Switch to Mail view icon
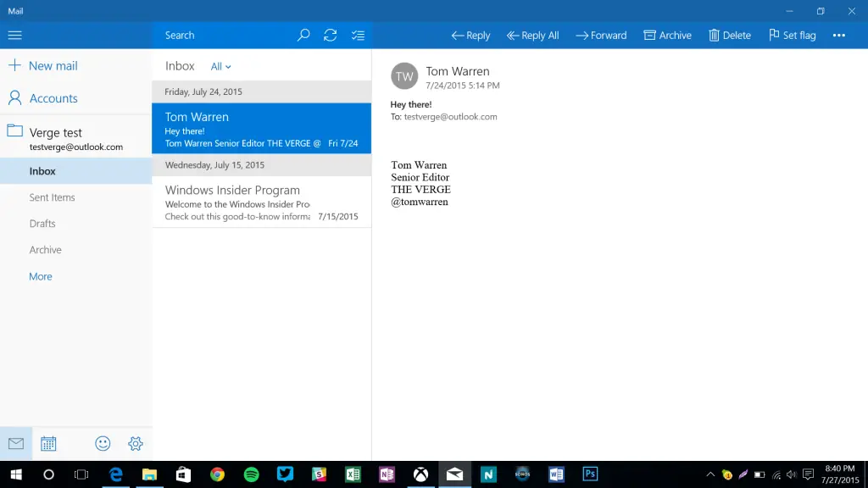 16,443
